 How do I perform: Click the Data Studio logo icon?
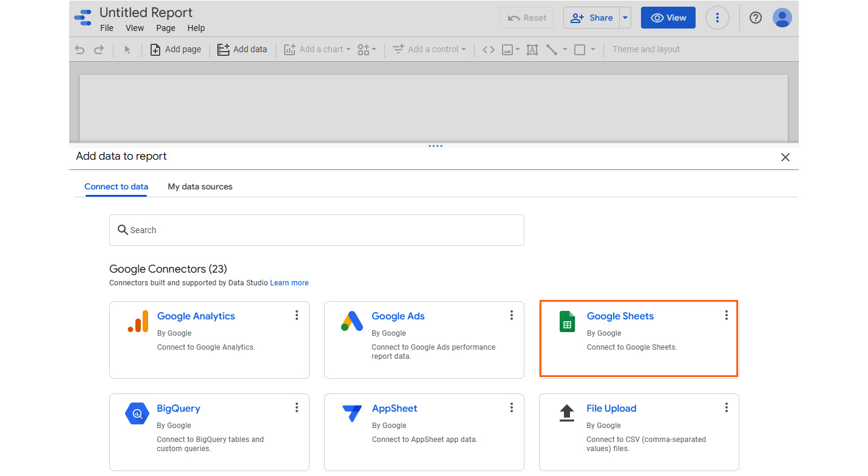[x=83, y=18]
